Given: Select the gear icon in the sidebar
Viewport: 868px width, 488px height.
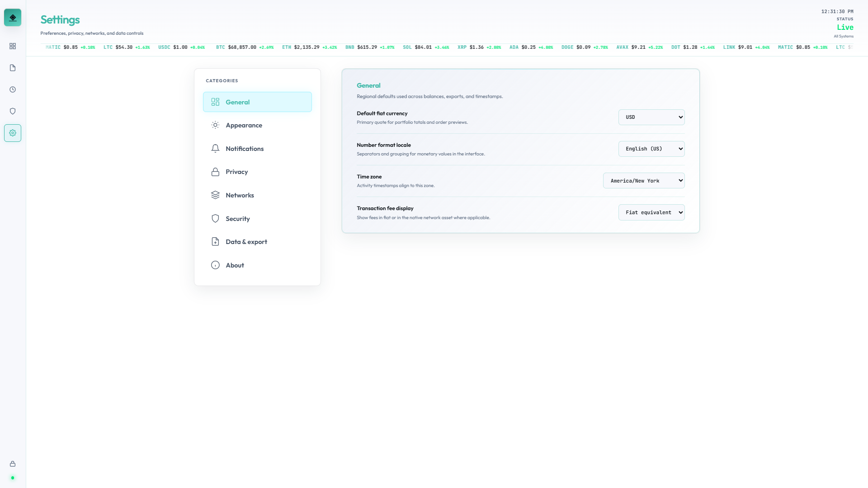Looking at the screenshot, I should pyautogui.click(x=13, y=132).
